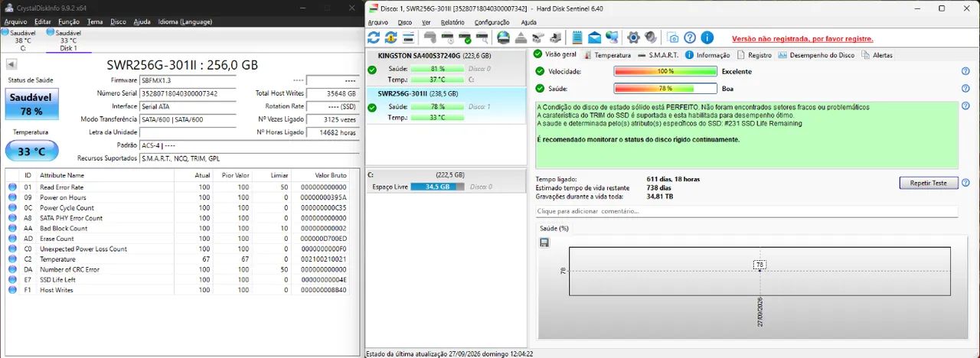The height and width of the screenshot is (358, 980).
Task: Open Configuração menu in Hard Disk Sentinel
Action: pos(492,22)
